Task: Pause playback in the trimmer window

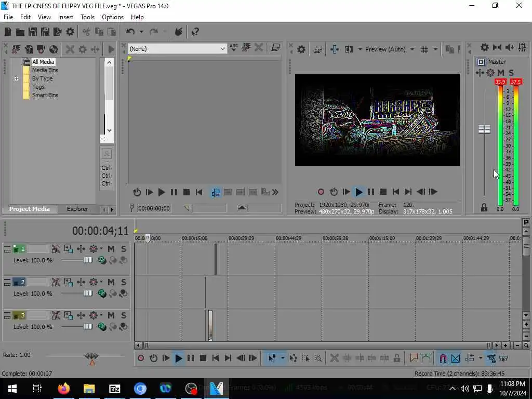Action: [x=174, y=192]
